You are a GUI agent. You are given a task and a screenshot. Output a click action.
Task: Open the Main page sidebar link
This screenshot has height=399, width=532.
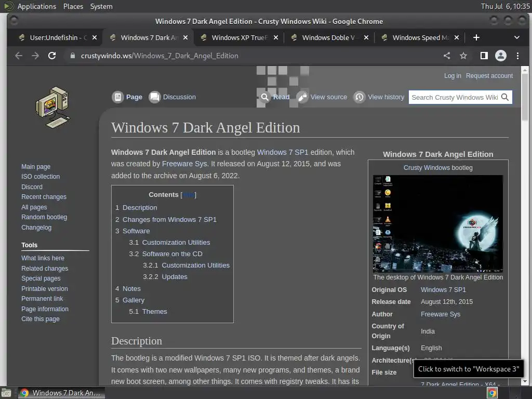(36, 167)
